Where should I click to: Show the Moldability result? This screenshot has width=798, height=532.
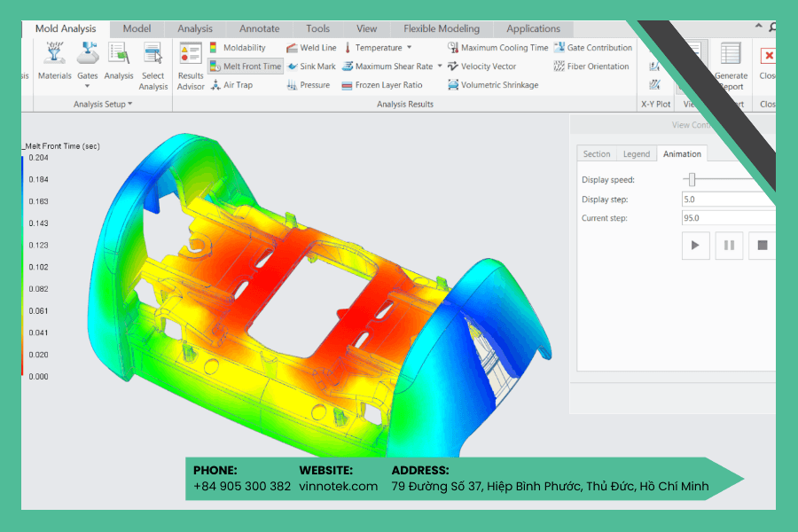click(x=238, y=48)
